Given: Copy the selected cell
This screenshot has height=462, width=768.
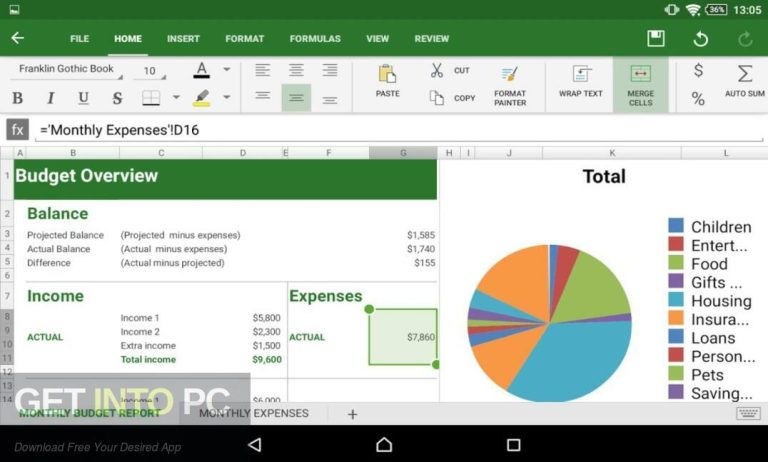Looking at the screenshot, I should (452, 97).
